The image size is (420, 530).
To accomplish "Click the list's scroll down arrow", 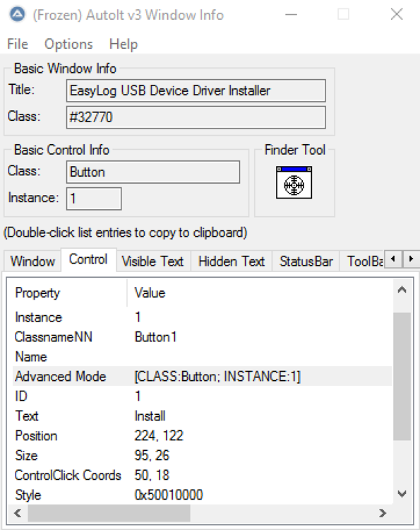I will coord(402,494).
